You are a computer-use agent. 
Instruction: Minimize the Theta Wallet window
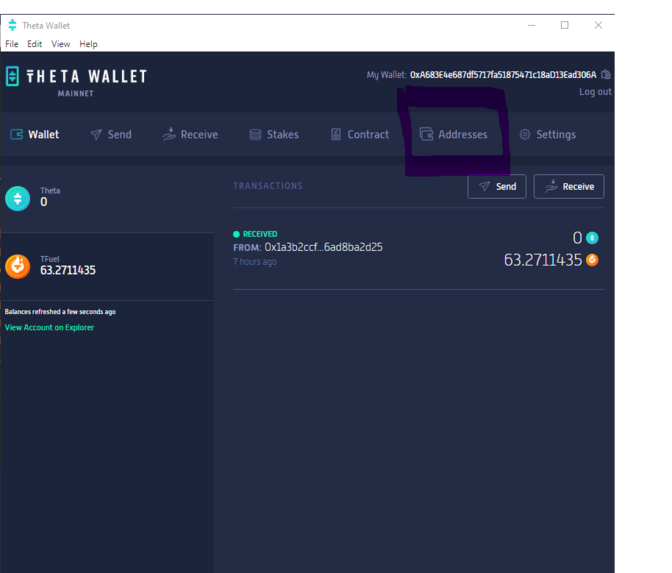tap(531, 25)
